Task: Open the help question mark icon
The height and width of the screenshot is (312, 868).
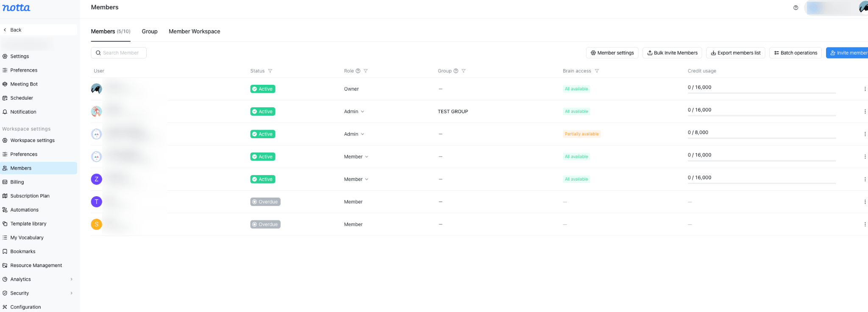Action: (796, 8)
